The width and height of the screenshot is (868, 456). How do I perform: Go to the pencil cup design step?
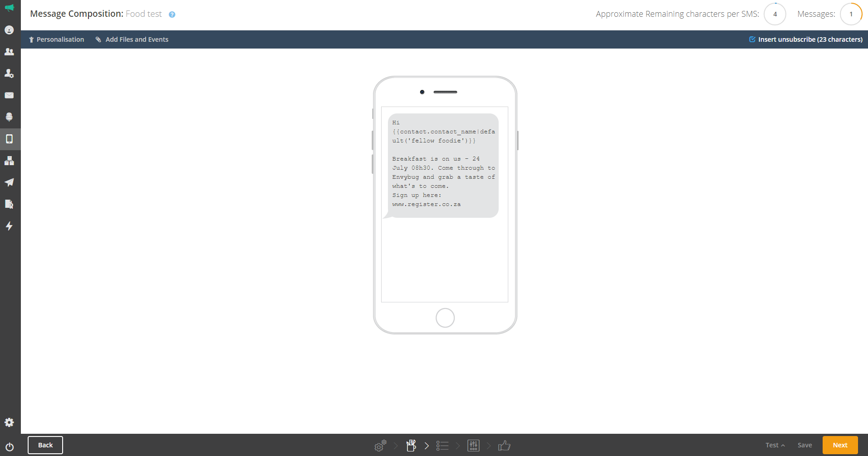point(411,446)
